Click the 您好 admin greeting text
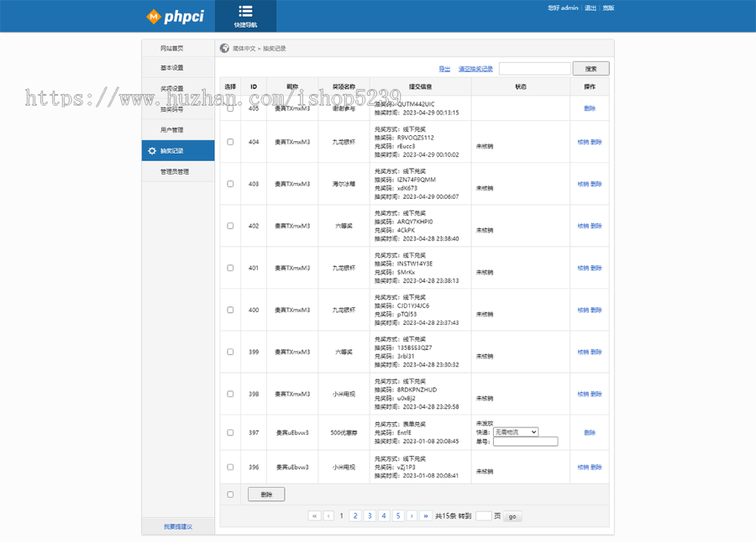The height and width of the screenshot is (549, 756). pos(563,8)
